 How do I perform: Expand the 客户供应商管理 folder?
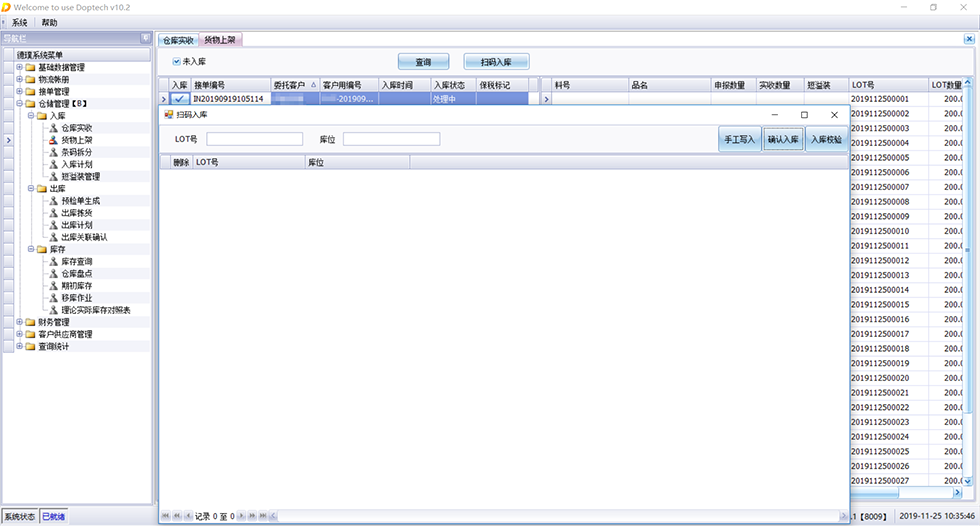click(19, 334)
